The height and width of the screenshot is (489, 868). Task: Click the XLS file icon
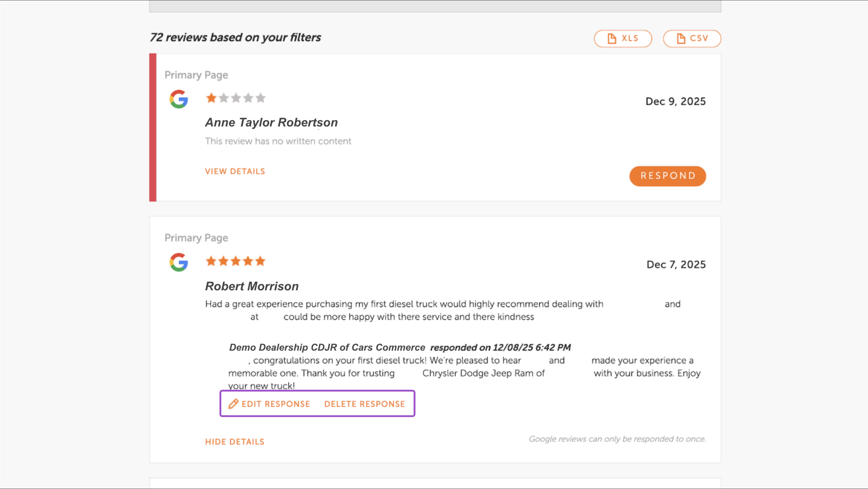(x=612, y=39)
